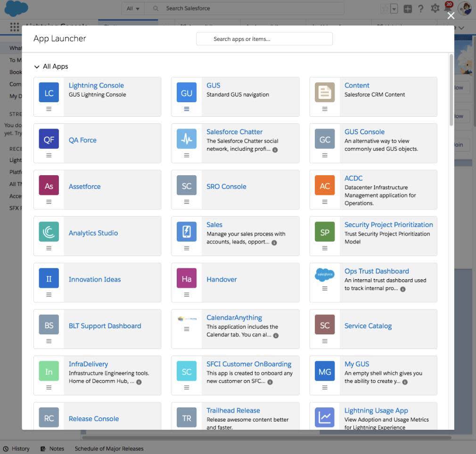Click the SRO Console SC icon
Image resolution: width=476 pixels, height=454 pixels.
186,185
